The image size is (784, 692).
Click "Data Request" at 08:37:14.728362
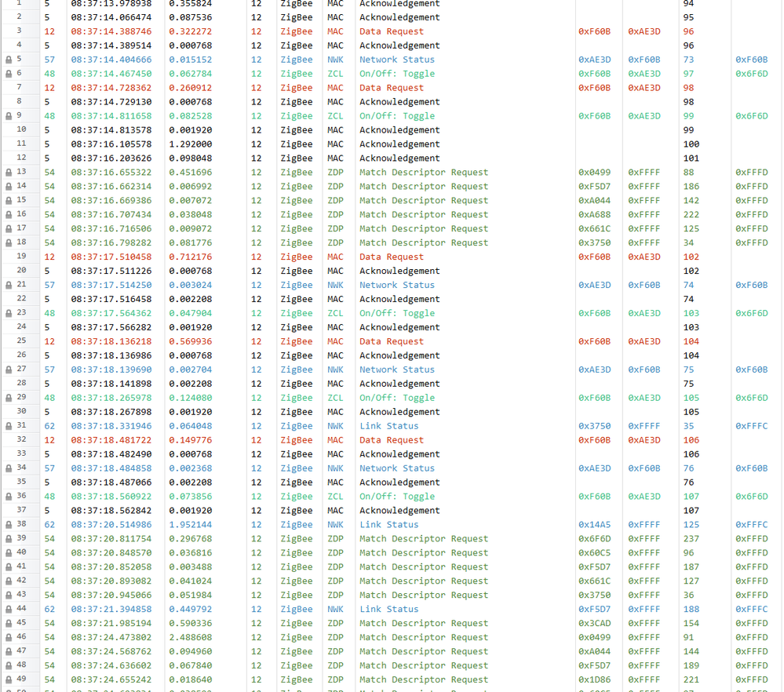click(x=392, y=88)
